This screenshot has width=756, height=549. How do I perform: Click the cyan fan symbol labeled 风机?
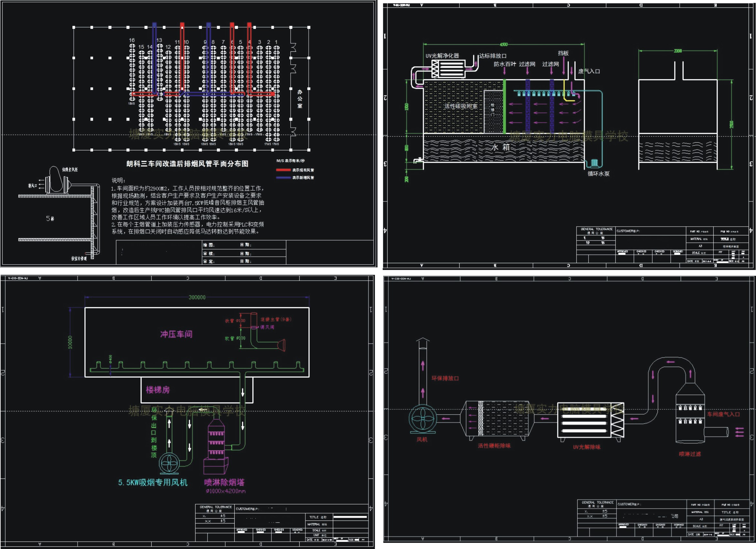tap(422, 419)
